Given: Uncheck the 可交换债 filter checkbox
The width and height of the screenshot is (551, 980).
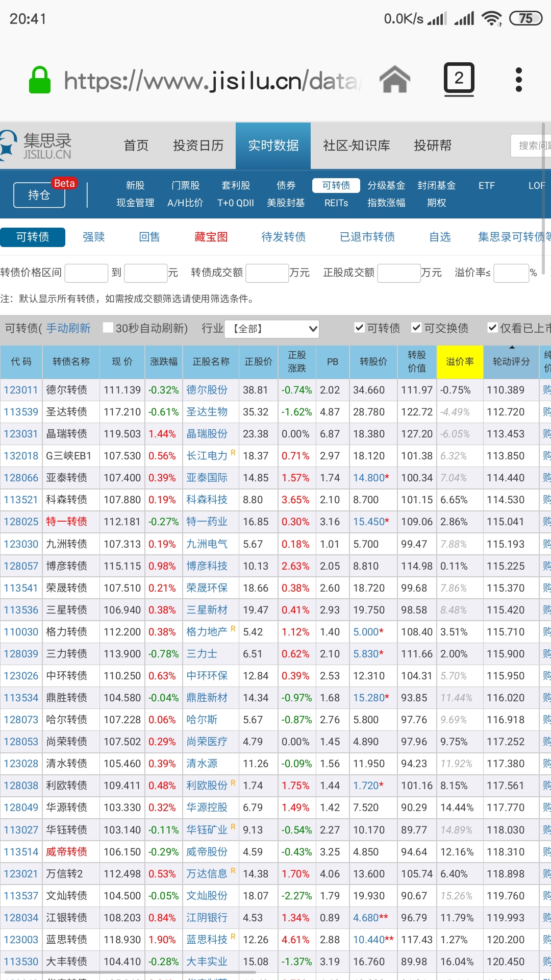Looking at the screenshot, I should tap(417, 328).
